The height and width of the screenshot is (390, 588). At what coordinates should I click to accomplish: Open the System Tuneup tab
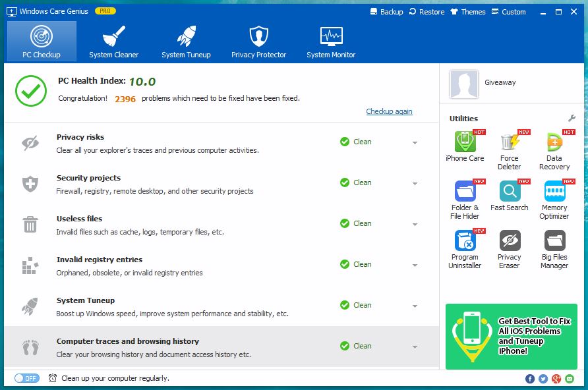[x=186, y=42]
